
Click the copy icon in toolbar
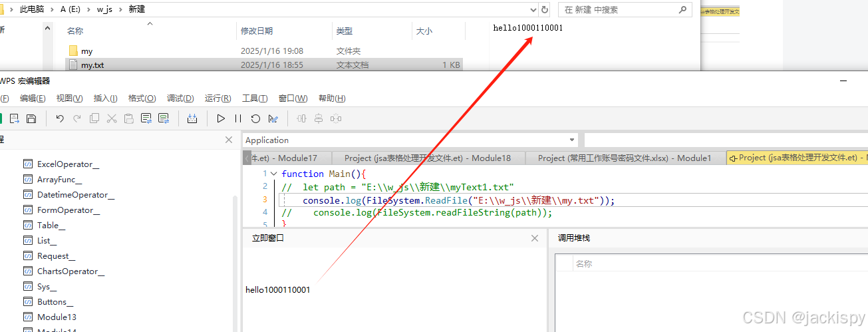94,118
